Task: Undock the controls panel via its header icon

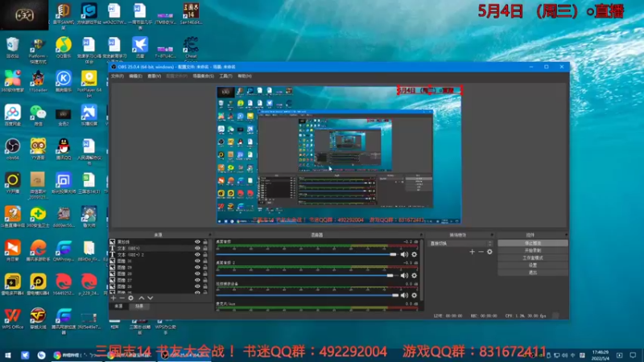Action: coord(566,235)
